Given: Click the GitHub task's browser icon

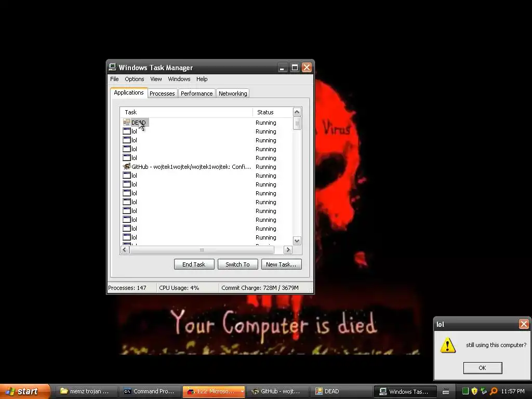Looking at the screenshot, I should tap(127, 167).
